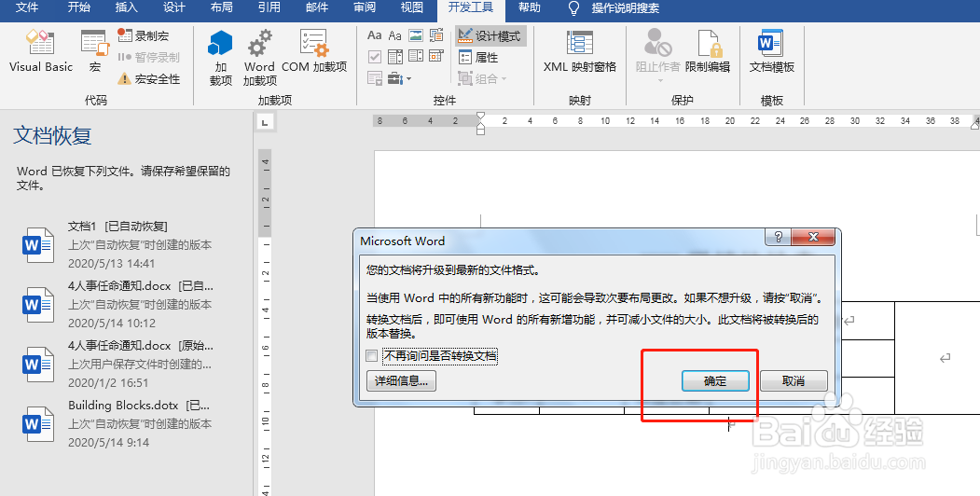The width and height of the screenshot is (980, 496).
Task: Open the Group (组合) dropdown
Action: click(482, 78)
